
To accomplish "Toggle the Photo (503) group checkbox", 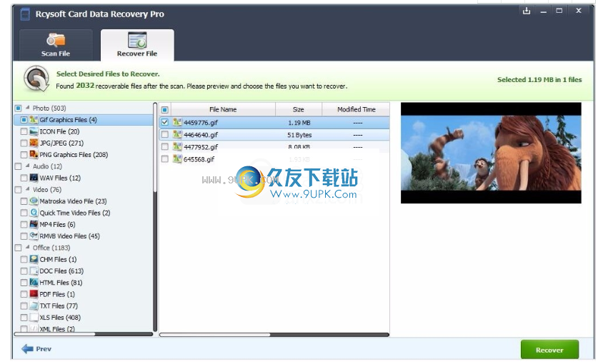I will (x=19, y=108).
